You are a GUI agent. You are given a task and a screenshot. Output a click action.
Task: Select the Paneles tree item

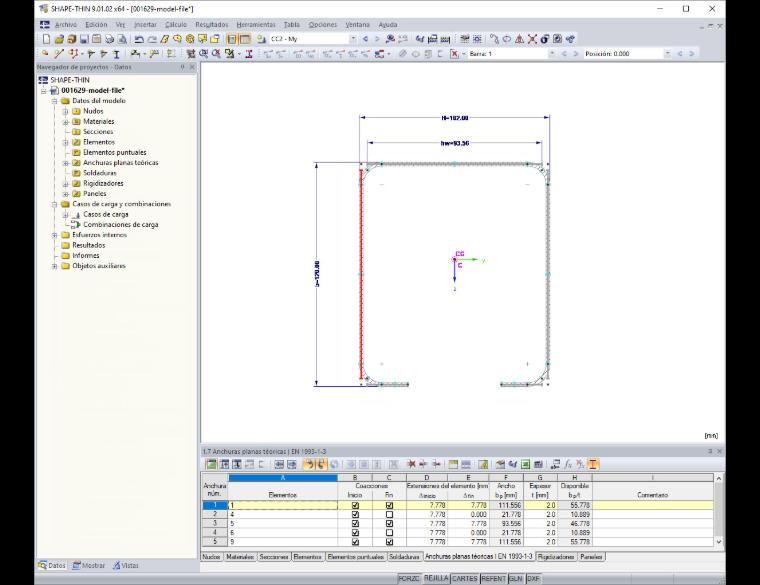(x=95, y=194)
